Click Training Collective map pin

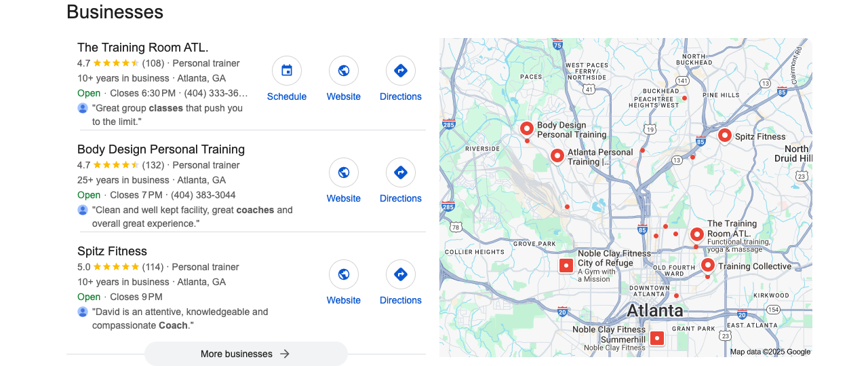[707, 266]
